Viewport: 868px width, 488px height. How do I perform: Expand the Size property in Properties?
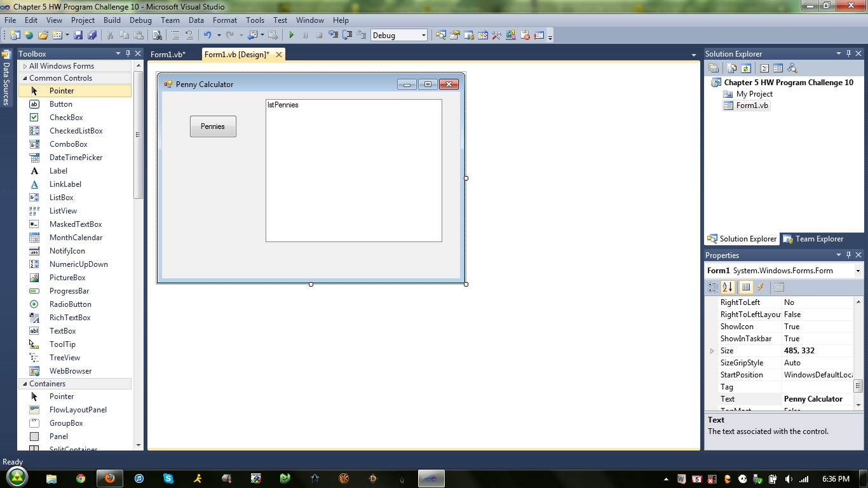pos(712,350)
